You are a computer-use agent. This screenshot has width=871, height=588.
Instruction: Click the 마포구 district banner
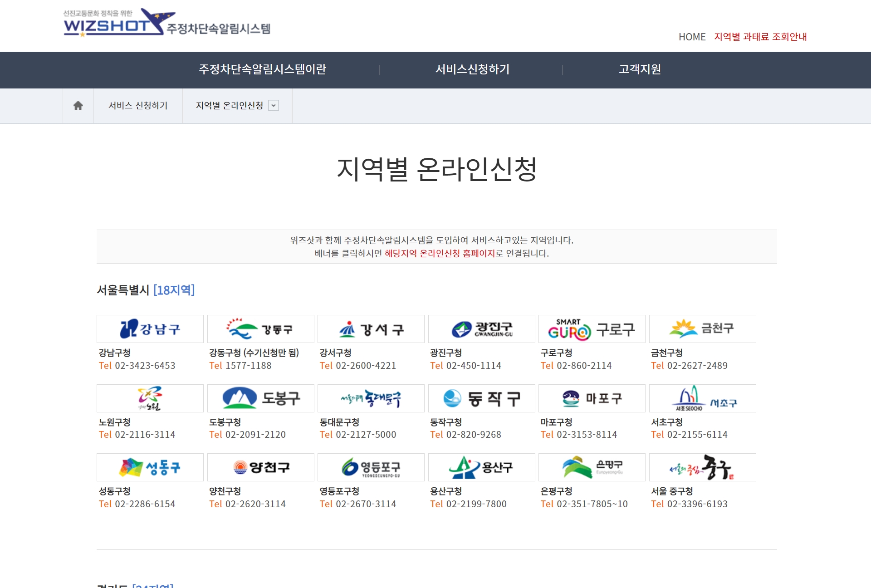pos(592,398)
